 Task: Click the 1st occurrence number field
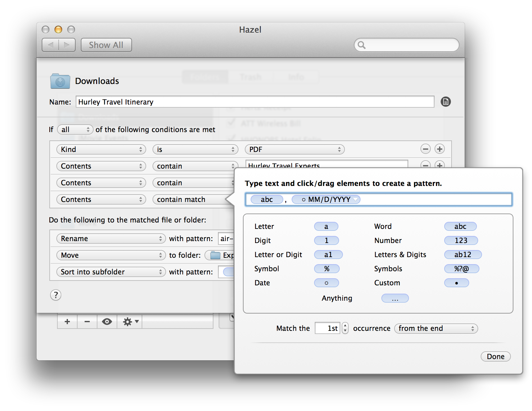(x=328, y=328)
